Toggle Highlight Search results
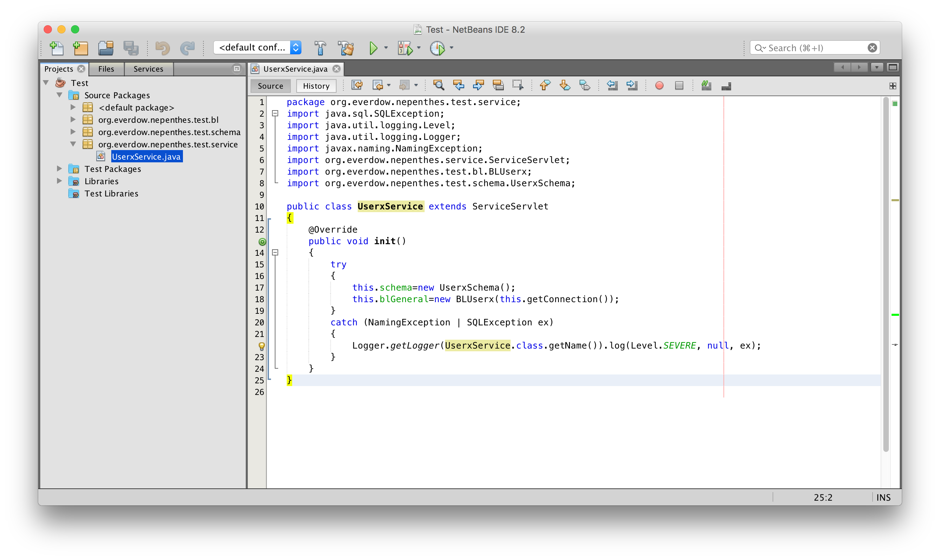This screenshot has width=940, height=560. [x=498, y=86]
